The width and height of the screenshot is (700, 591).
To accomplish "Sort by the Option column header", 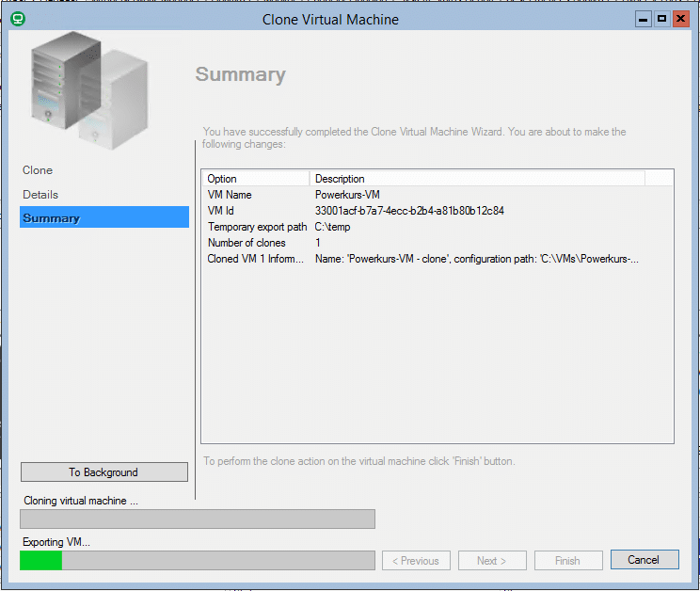I will pos(255,179).
